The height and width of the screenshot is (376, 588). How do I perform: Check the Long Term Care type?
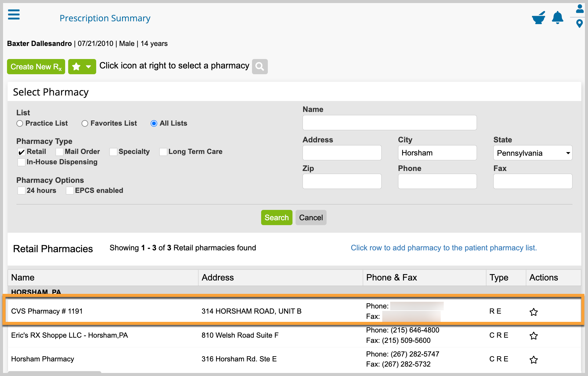point(163,152)
